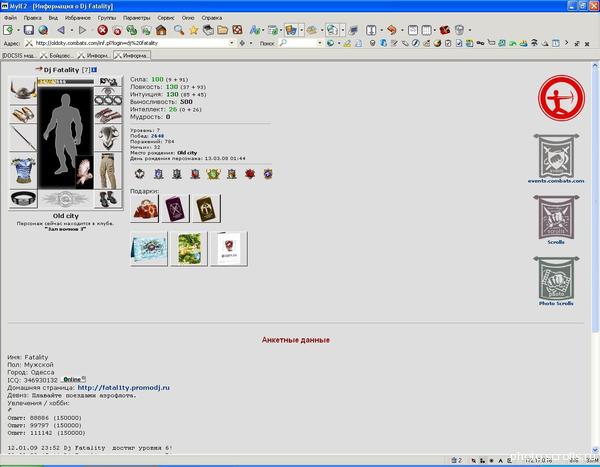
Task: Click the horned helmet equipment slot
Action: 23,89
